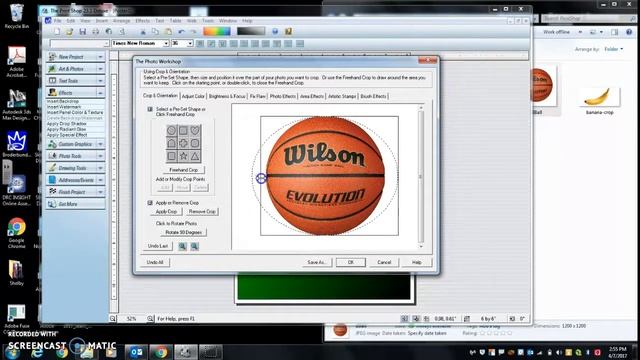Click the zoom-out magnifier in the status bar

[113, 318]
